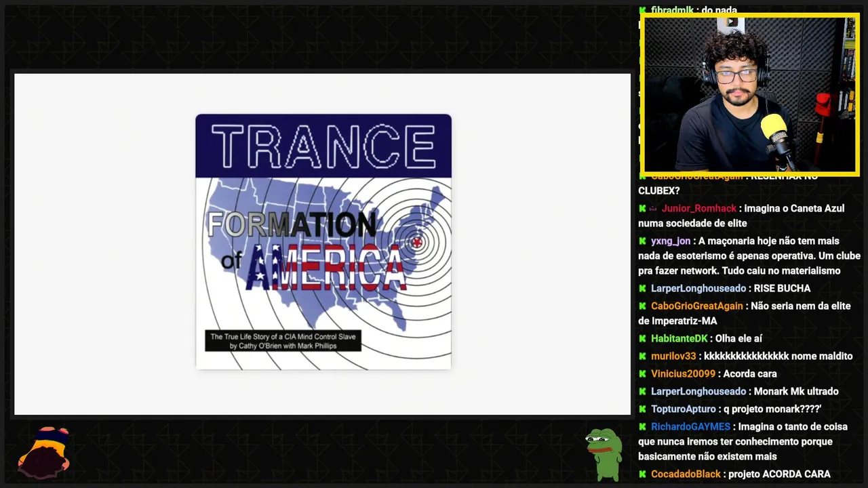The height and width of the screenshot is (488, 868).
Task: Click the "Acorda cara" message text
Action: pyautogui.click(x=750, y=373)
